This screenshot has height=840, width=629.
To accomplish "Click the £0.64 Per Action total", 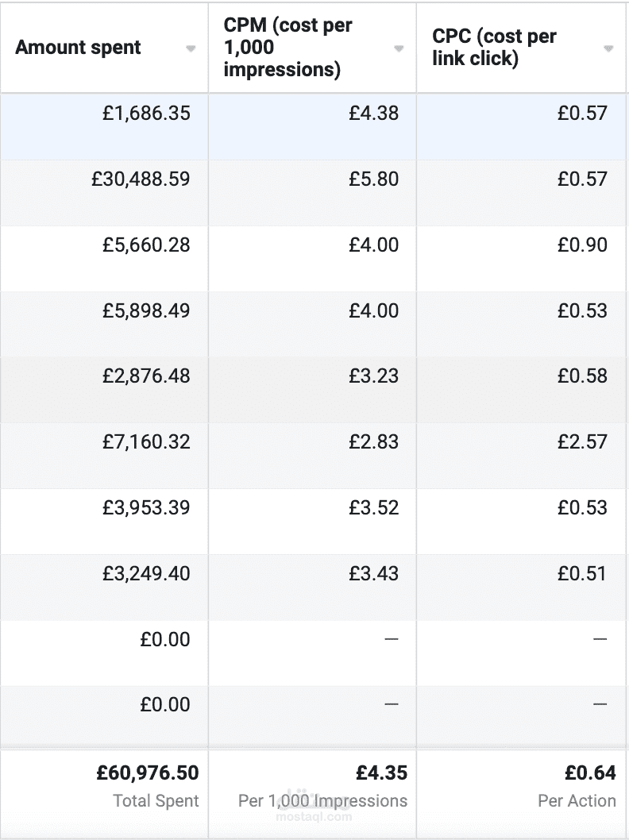I will pyautogui.click(x=590, y=773).
